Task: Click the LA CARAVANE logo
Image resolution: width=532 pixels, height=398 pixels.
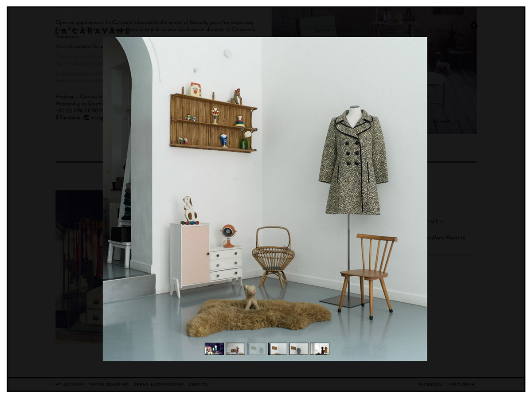Action: tap(93, 31)
